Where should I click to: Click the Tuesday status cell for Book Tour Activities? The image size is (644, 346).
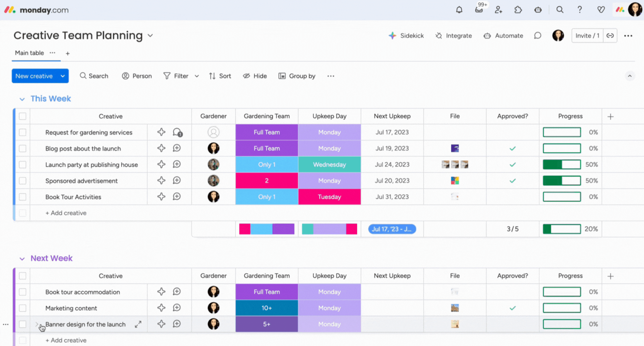329,197
